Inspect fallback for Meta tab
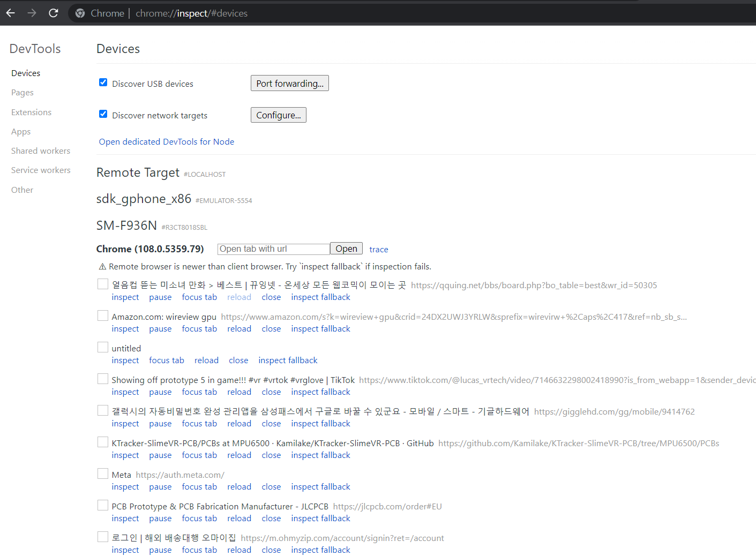This screenshot has height=556, width=756. [321, 487]
